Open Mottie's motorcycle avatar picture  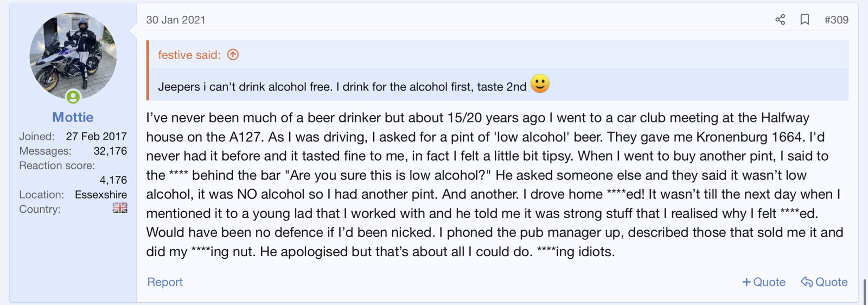tap(73, 54)
